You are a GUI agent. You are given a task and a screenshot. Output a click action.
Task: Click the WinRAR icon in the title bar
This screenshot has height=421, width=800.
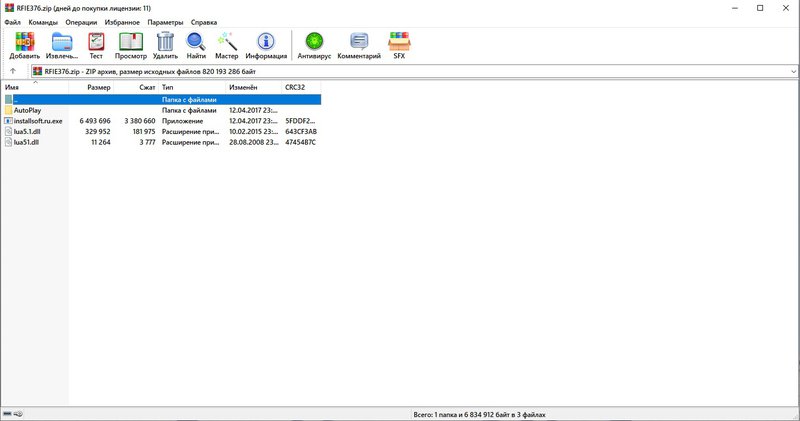9,8
